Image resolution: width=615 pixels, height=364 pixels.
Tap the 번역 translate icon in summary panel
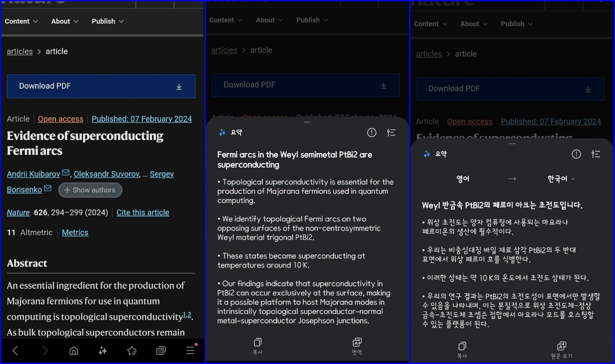pyautogui.click(x=357, y=346)
